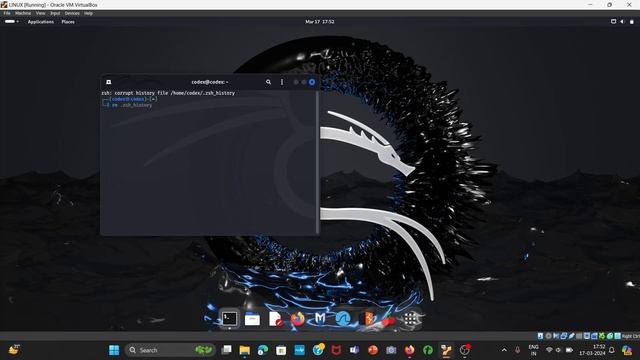Image resolution: width=640 pixels, height=360 pixels.
Task: Click the corrupt history file message
Action: [168, 93]
